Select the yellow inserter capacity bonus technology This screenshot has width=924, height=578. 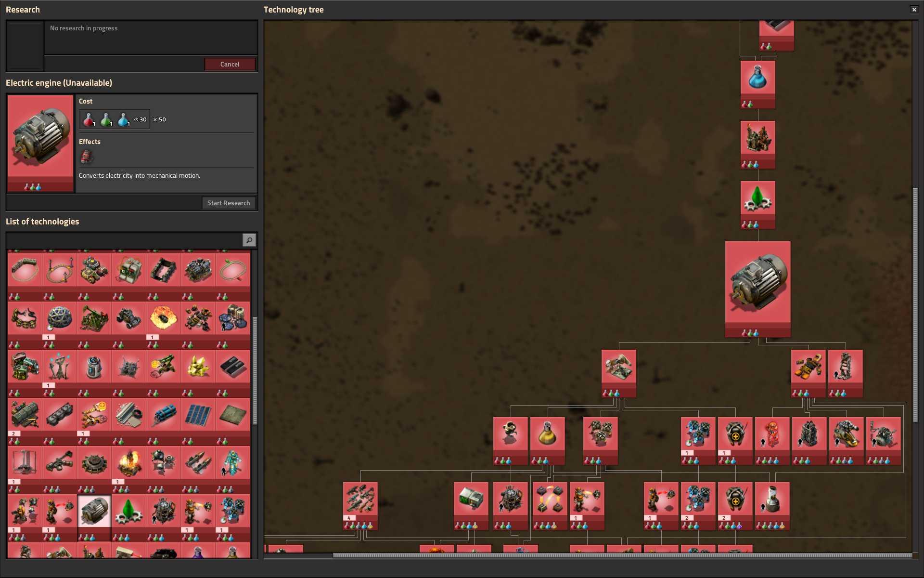click(x=94, y=421)
